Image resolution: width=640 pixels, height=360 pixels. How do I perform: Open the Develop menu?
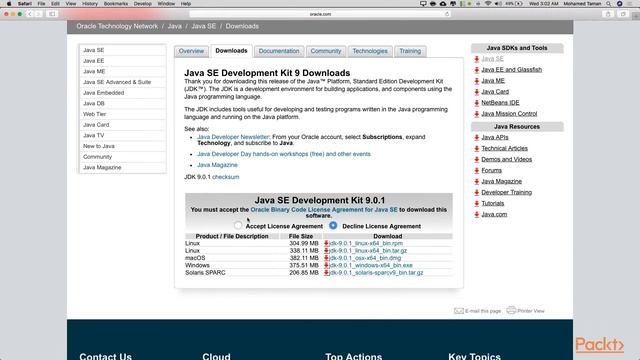coord(142,4)
